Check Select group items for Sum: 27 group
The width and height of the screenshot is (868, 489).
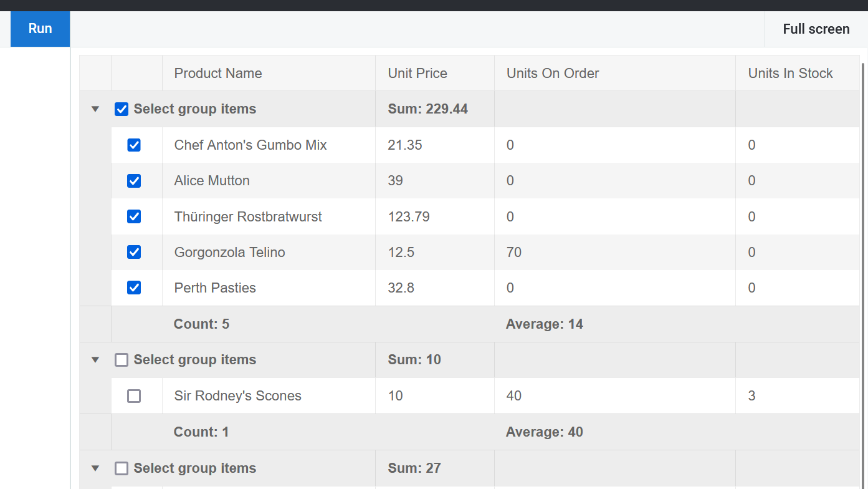click(x=122, y=468)
